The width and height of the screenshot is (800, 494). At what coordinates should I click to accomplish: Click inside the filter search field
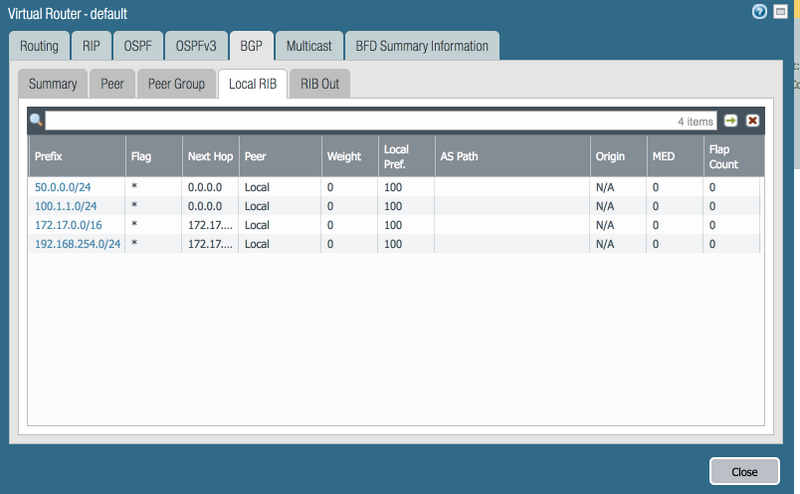tap(360, 121)
